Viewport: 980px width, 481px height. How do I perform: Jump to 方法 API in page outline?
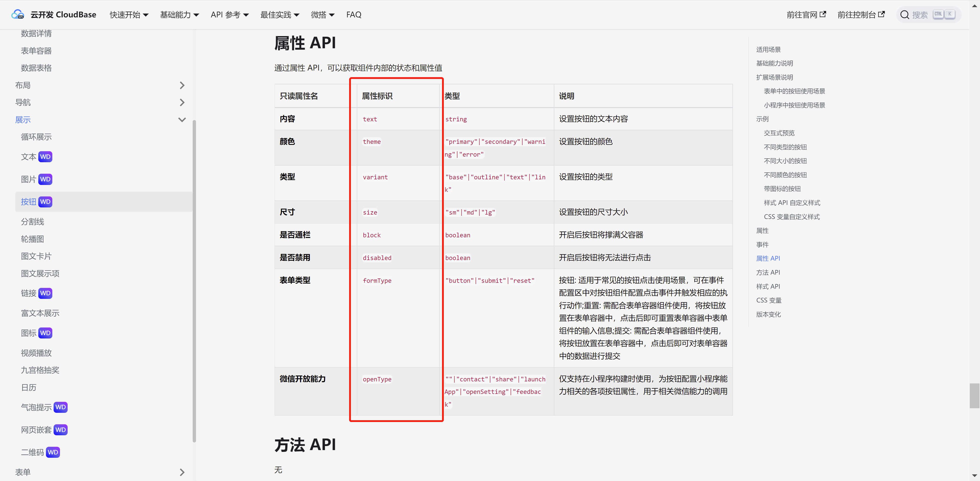[768, 272]
